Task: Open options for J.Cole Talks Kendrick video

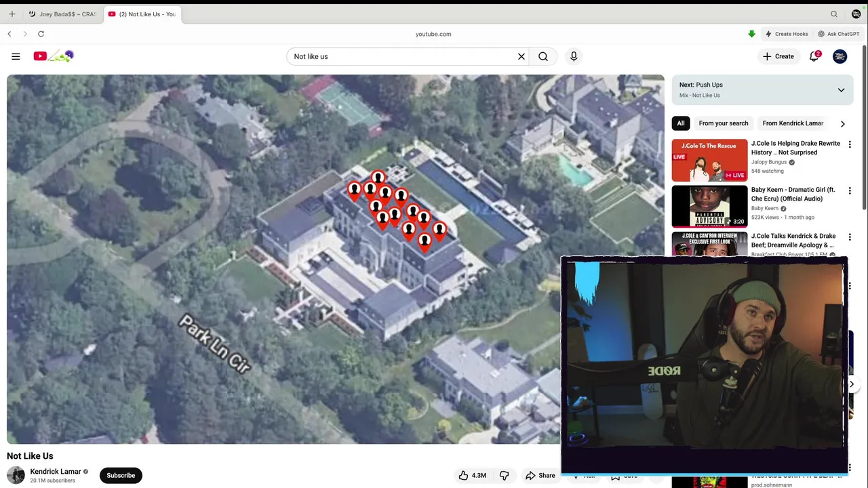Action: click(x=850, y=237)
